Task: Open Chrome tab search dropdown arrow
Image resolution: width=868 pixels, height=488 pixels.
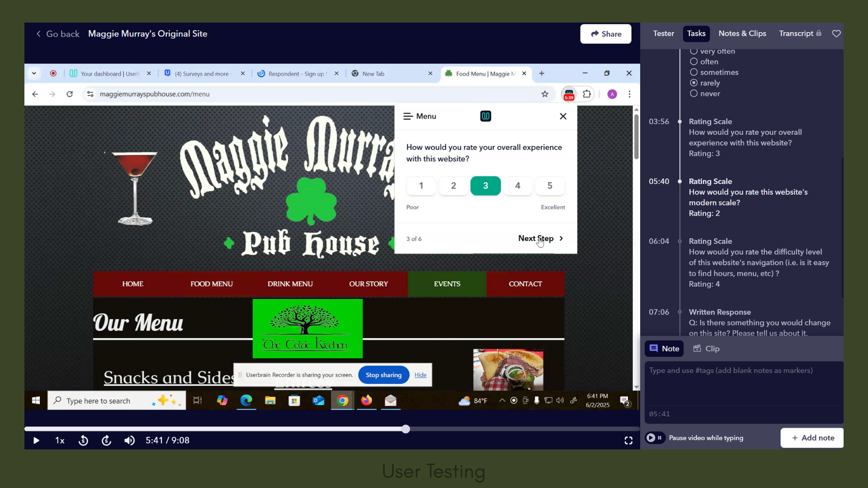Action: (x=34, y=73)
